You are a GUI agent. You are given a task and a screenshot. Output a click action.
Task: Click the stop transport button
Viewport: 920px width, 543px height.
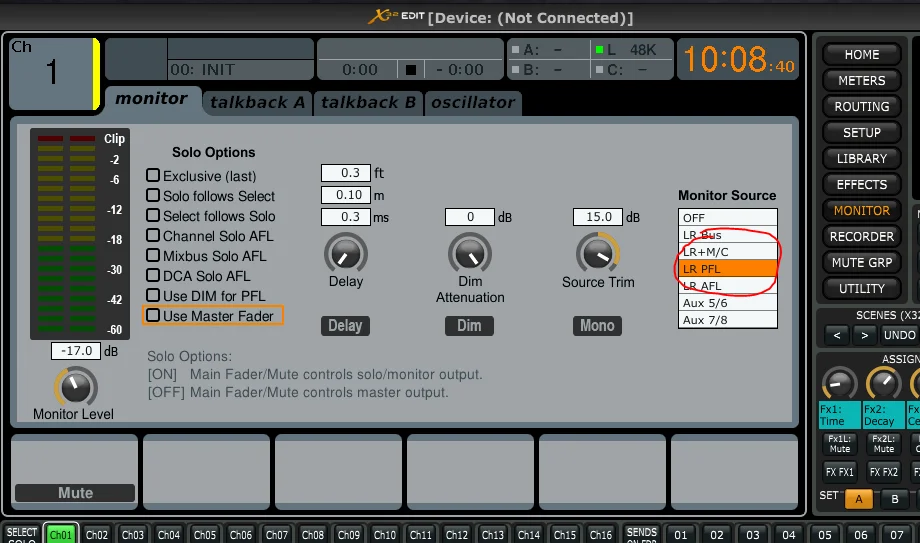click(x=411, y=70)
